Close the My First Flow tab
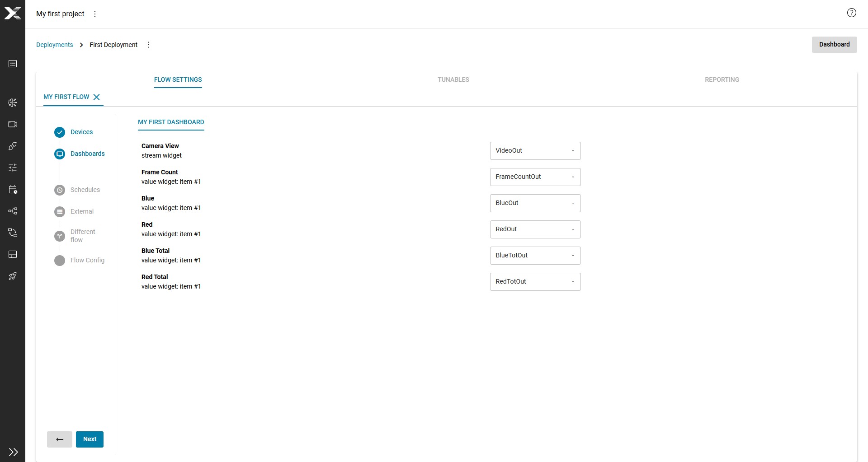 click(x=96, y=97)
